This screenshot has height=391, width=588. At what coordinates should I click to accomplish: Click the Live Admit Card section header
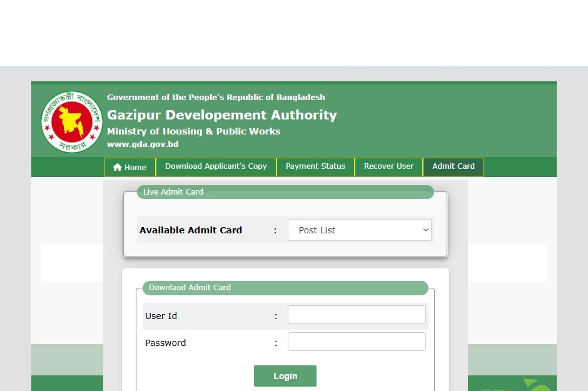coord(173,192)
